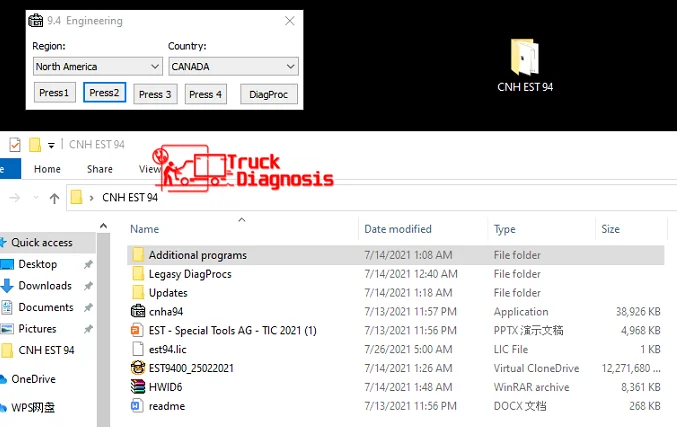Sort by Name column header

tap(145, 229)
